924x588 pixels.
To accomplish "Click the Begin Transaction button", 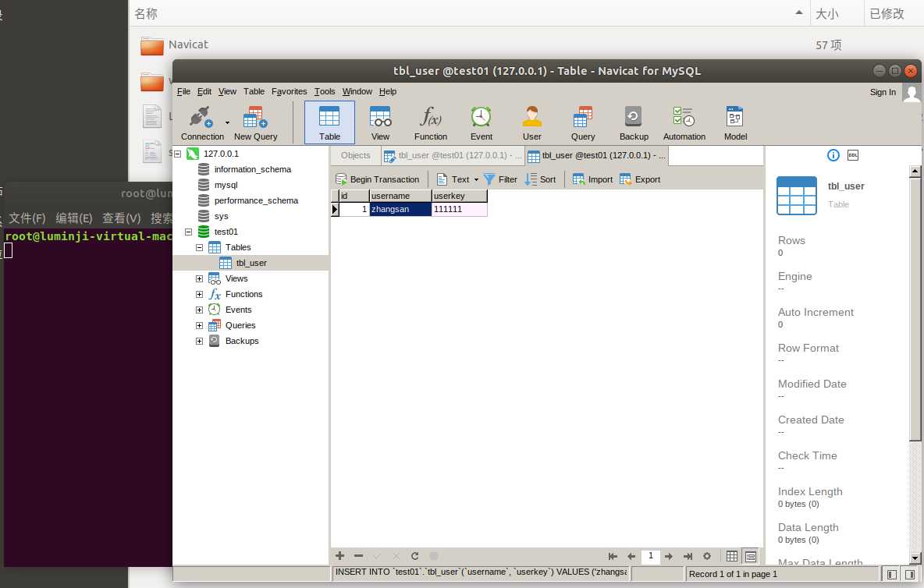I will point(378,179).
